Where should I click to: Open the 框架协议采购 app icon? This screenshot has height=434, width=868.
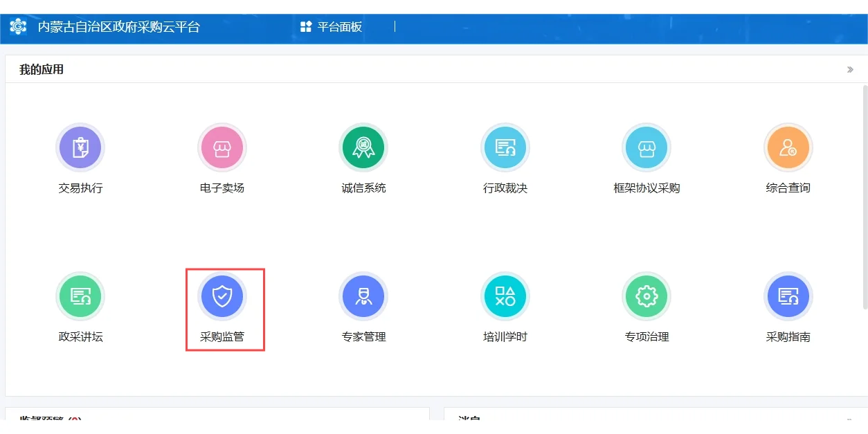[647, 147]
